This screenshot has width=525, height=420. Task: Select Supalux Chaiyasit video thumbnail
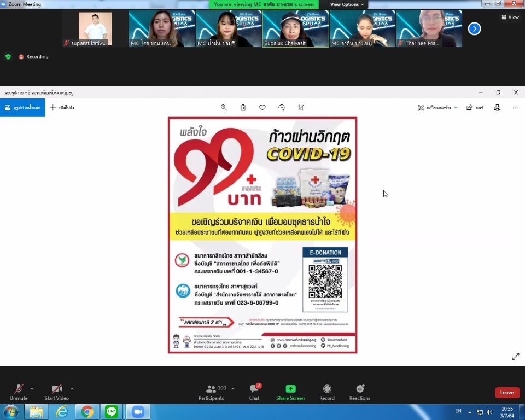click(296, 29)
